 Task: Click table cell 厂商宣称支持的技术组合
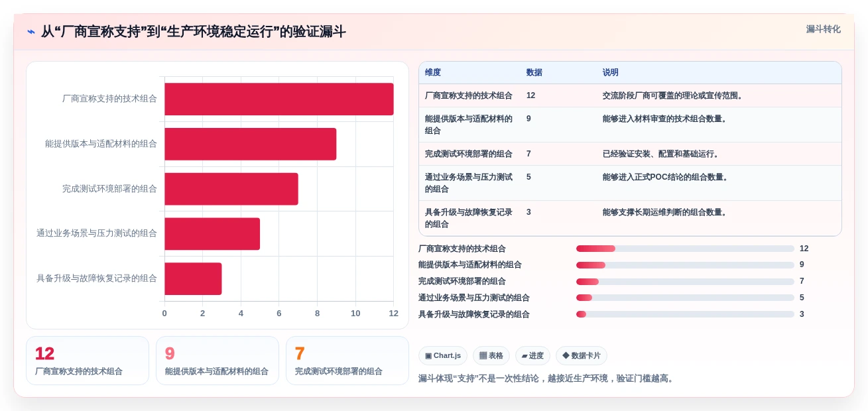469,95
